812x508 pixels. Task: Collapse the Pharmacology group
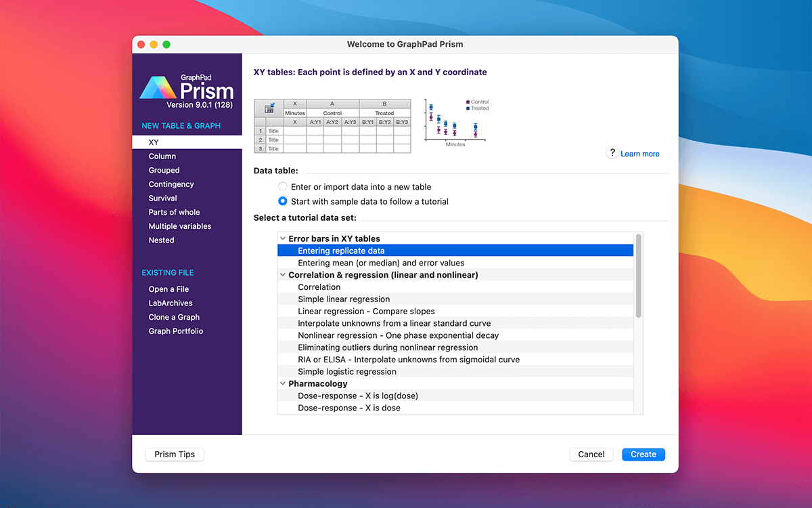(x=283, y=383)
